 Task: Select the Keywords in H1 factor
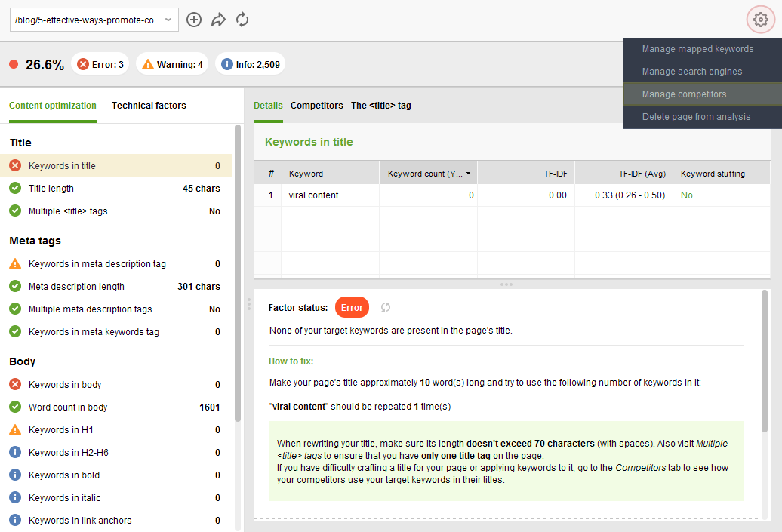point(115,430)
